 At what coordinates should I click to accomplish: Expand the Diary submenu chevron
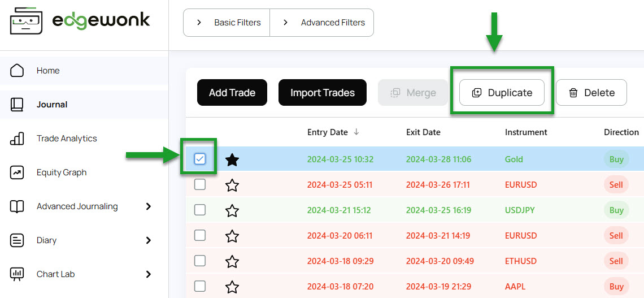[x=149, y=240]
